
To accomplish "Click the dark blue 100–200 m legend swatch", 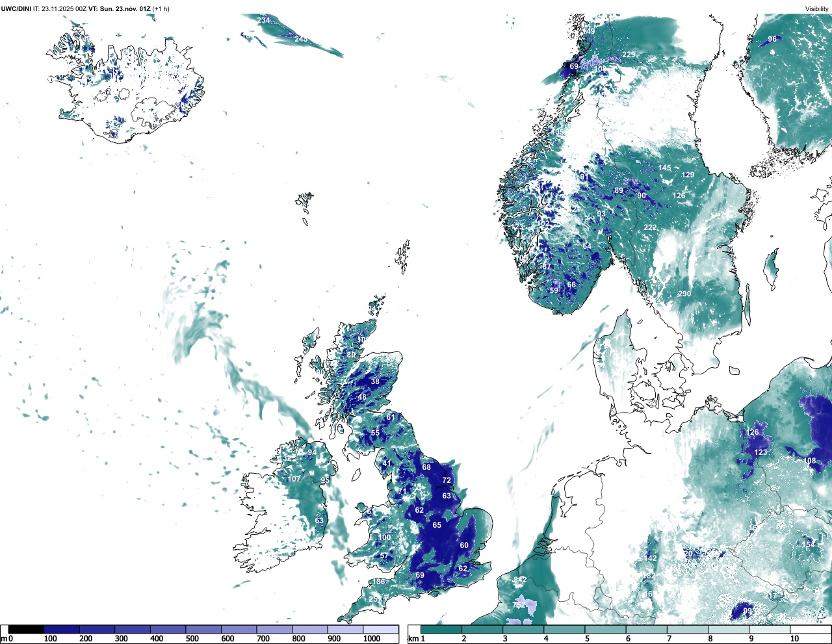I will coord(62,630).
